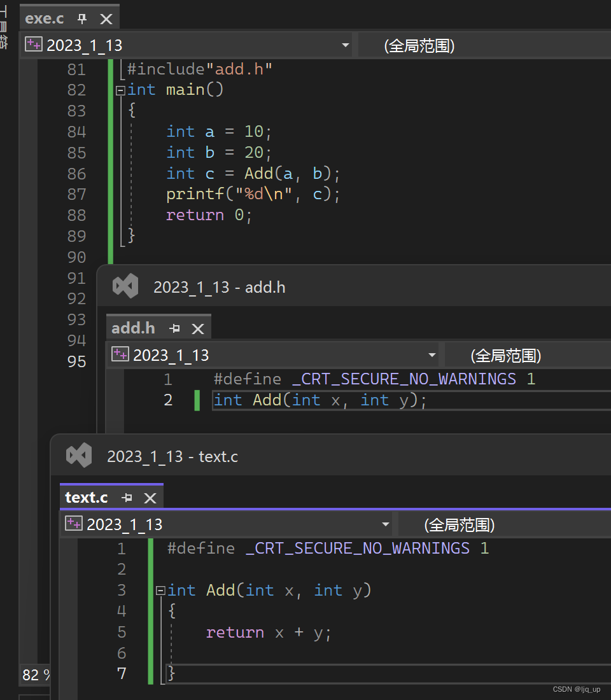Screen dimensions: 611x700
Task: Close the text.c tab
Action: [x=150, y=498]
